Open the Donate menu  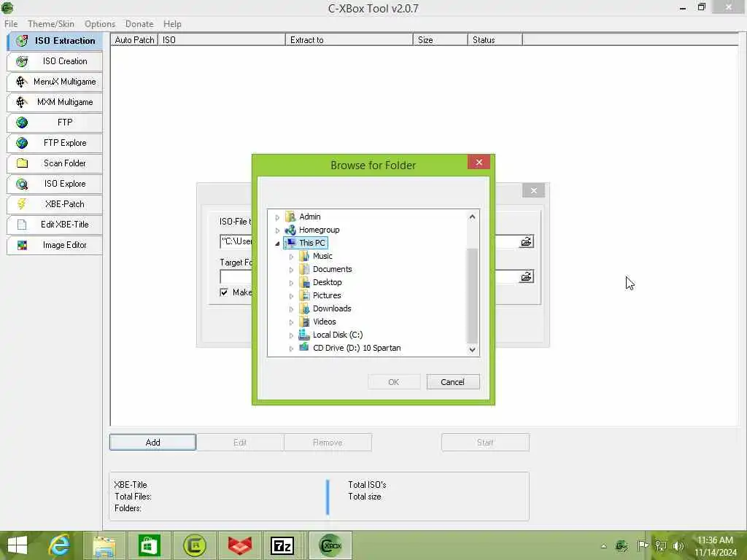[x=139, y=24]
